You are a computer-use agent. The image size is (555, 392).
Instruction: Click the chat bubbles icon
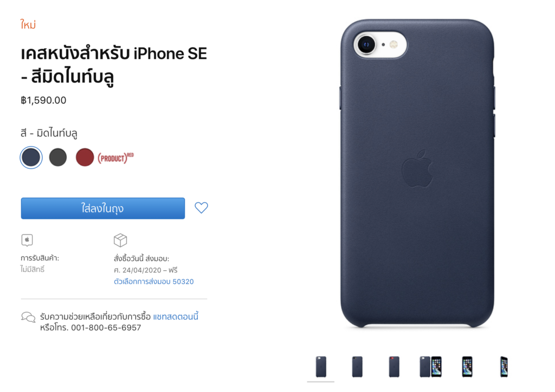[28, 317]
